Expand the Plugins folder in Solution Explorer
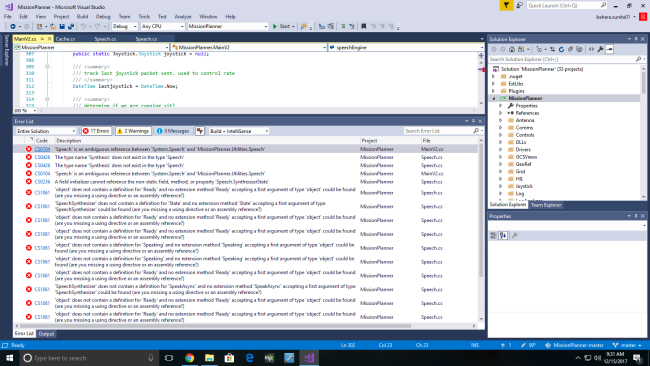650x366 pixels. (493, 91)
